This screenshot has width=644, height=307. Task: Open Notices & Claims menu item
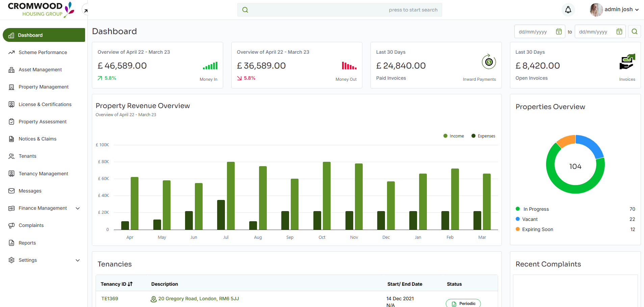[x=37, y=139]
